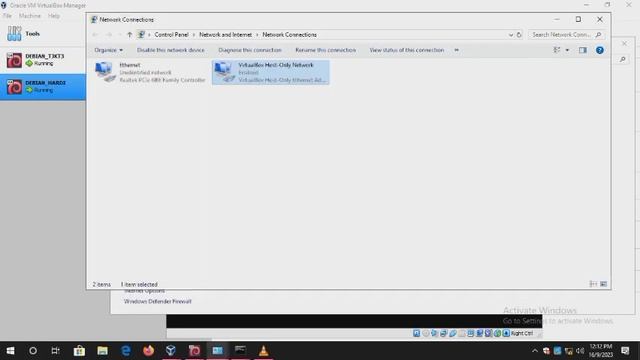Open Task View on taskbar

pyautogui.click(x=56, y=351)
